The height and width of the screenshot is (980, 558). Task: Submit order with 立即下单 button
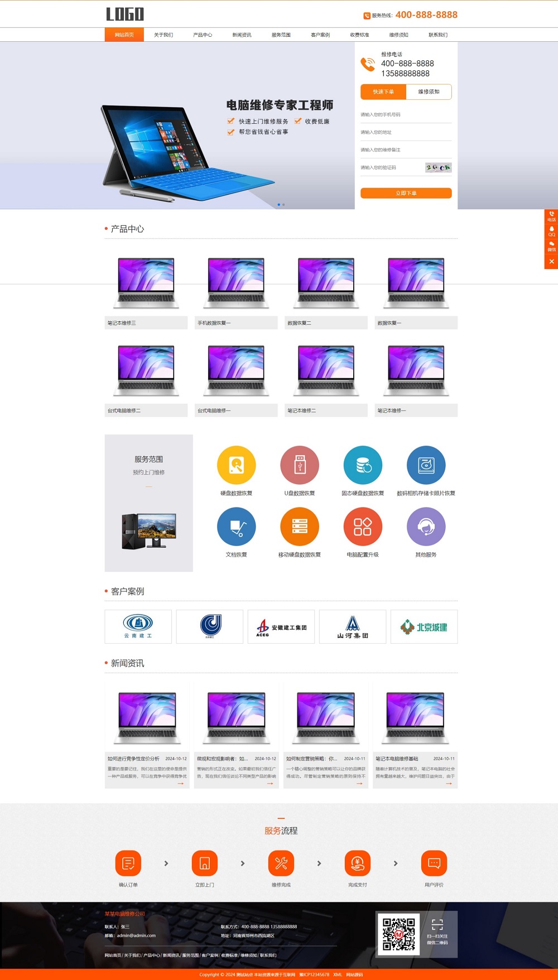click(406, 193)
